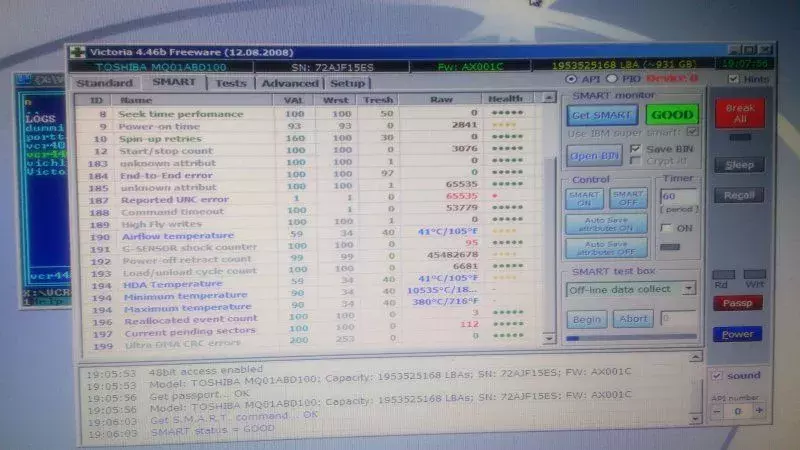
Task: Select the Spin-up retries row
Action: click(x=309, y=138)
